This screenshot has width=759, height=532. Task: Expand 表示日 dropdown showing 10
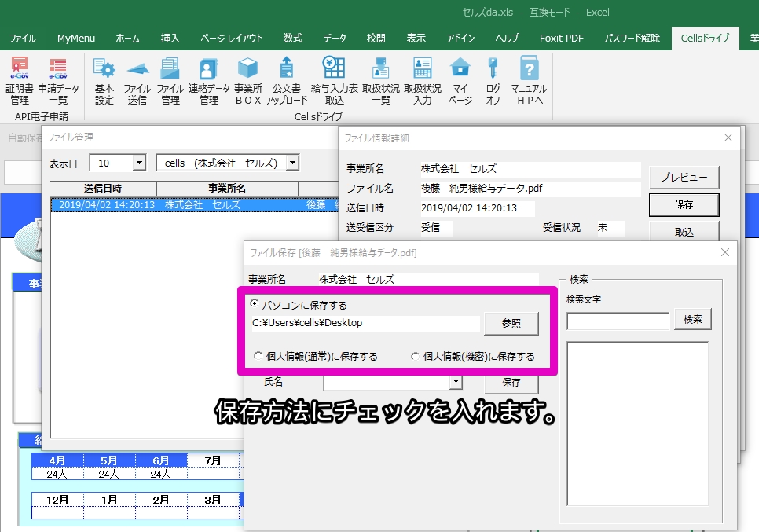(x=139, y=163)
